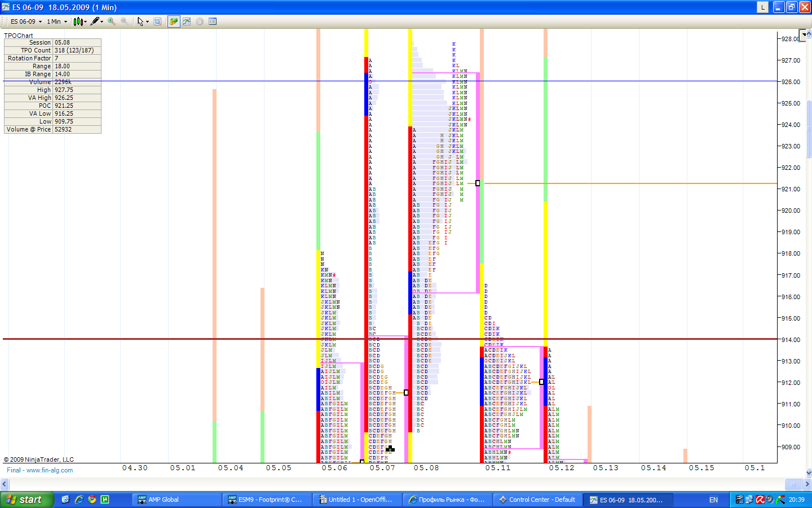Click the first quick launch icon
This screenshot has width=812, height=508.
(65, 500)
